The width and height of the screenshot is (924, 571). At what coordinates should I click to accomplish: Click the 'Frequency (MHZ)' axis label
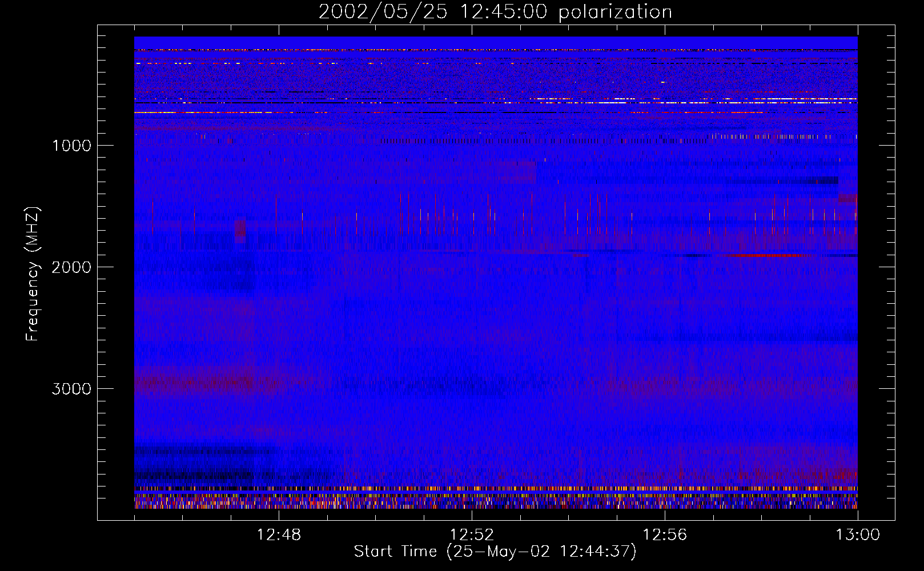33,274
